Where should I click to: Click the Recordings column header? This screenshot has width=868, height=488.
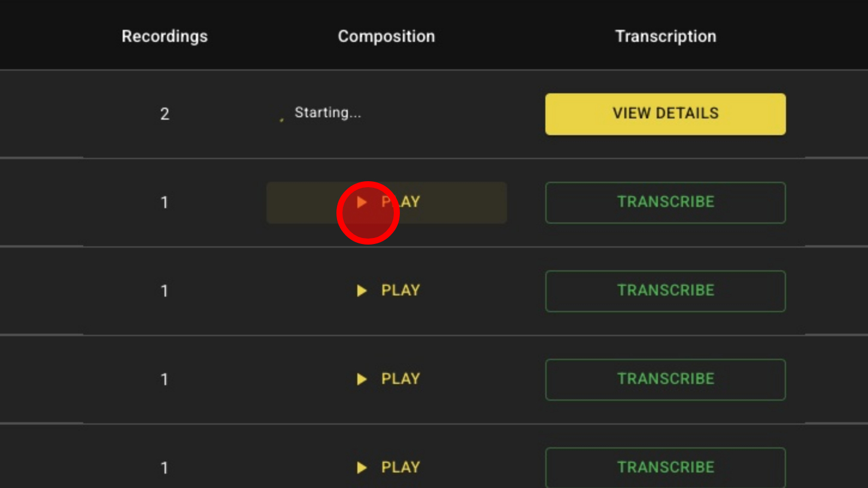tap(165, 36)
